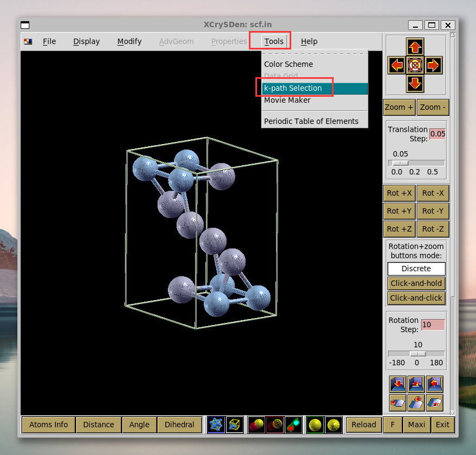This screenshot has height=455, width=476.
Task: Click the Rotation Step input field
Action: coord(433,325)
